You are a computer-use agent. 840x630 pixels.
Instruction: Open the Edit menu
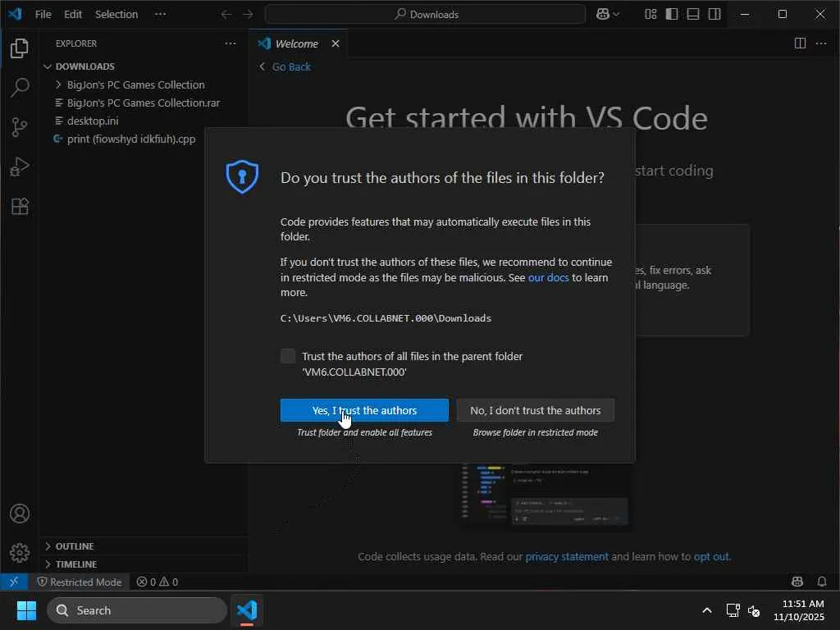[73, 15]
